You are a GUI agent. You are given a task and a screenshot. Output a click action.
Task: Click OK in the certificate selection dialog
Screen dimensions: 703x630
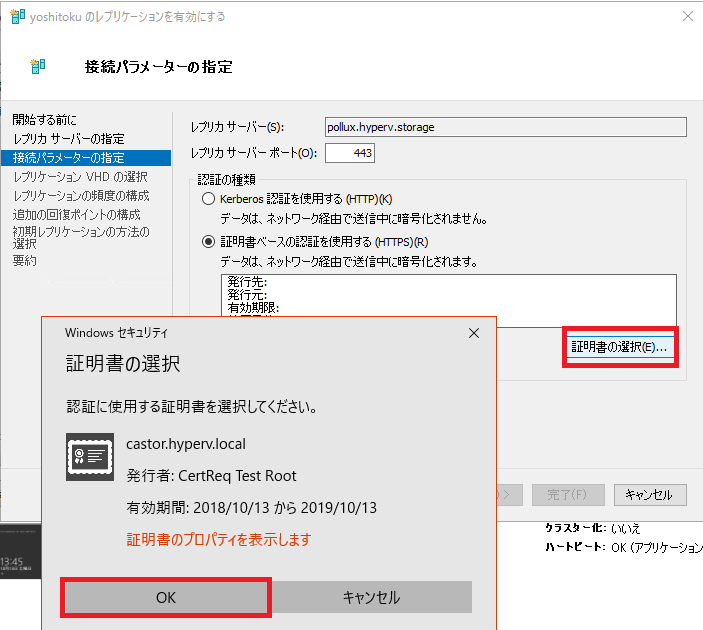166,597
